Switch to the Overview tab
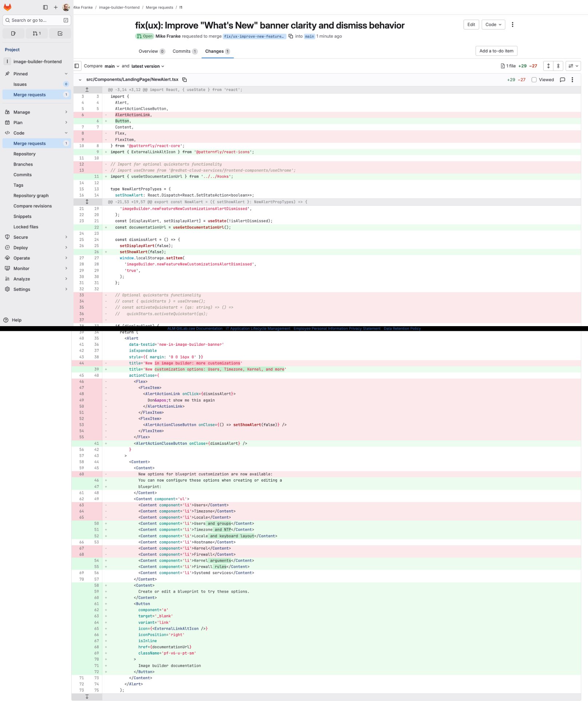Viewport: 588px width, 728px height. pos(148,51)
